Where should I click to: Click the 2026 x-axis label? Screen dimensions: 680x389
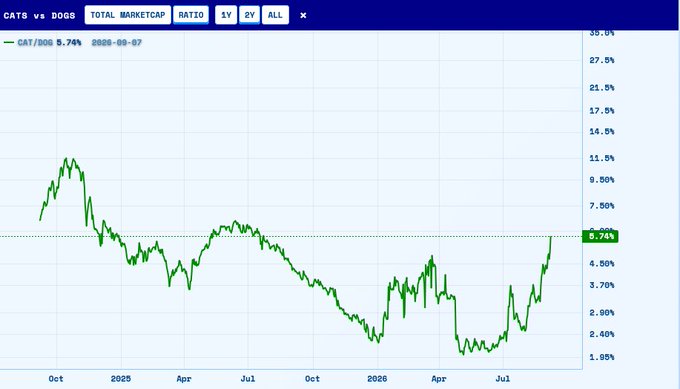[x=377, y=379]
